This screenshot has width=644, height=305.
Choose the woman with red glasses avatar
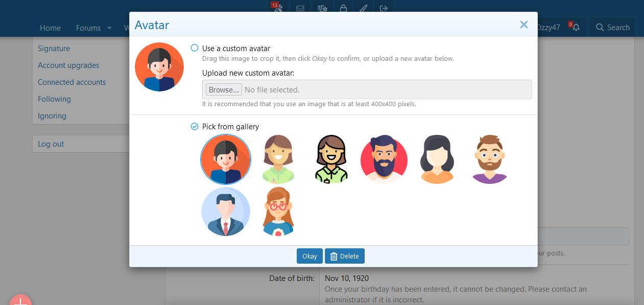(x=278, y=212)
